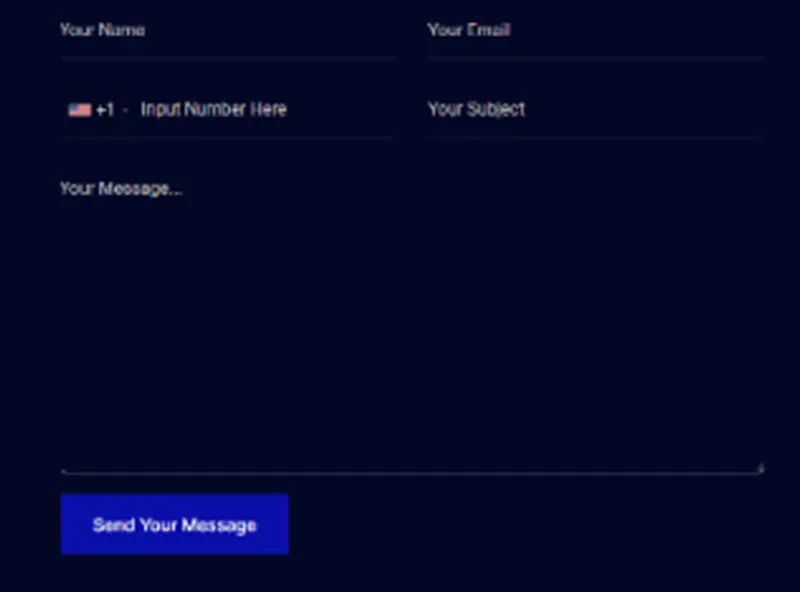
Task: Click the dash separator after +1 code
Action: pos(126,110)
